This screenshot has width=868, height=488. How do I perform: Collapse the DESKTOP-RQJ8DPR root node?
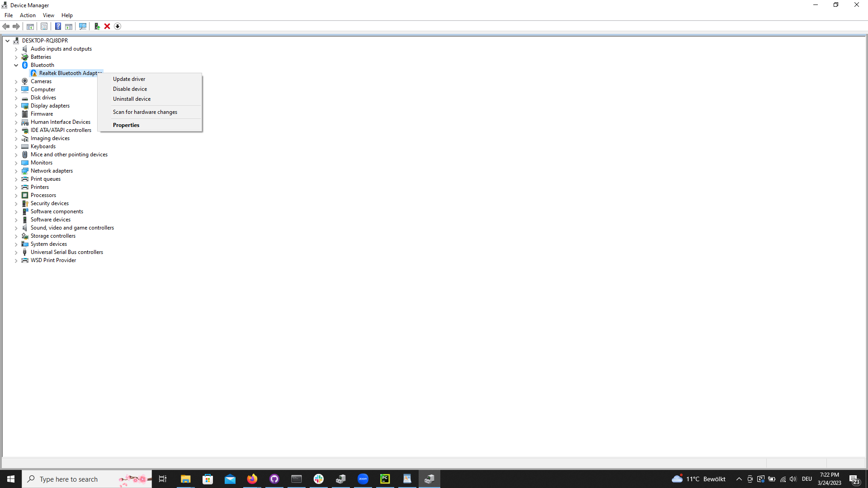[x=7, y=40]
